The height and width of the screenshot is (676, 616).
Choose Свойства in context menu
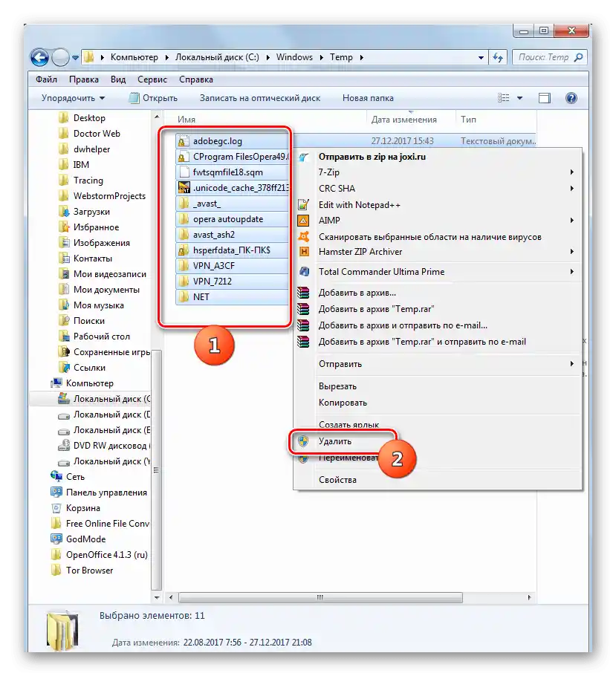tap(438, 480)
